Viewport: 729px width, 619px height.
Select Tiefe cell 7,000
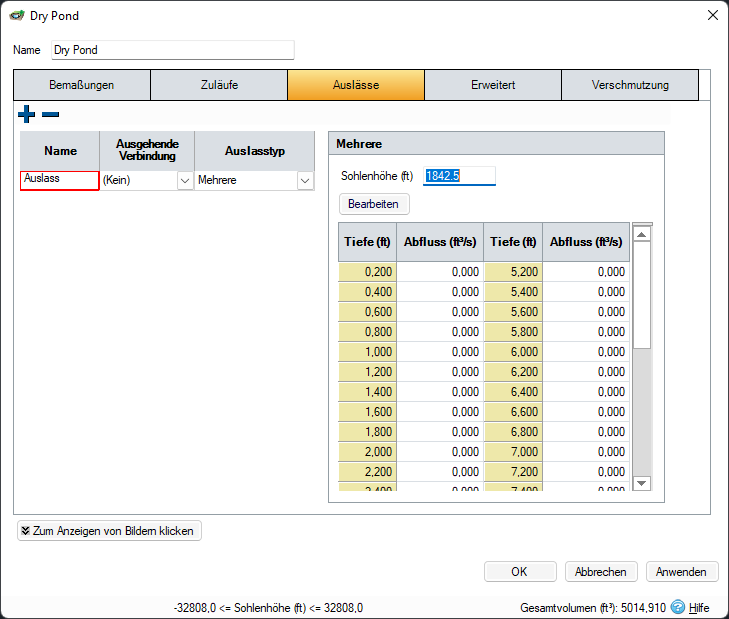[513, 452]
